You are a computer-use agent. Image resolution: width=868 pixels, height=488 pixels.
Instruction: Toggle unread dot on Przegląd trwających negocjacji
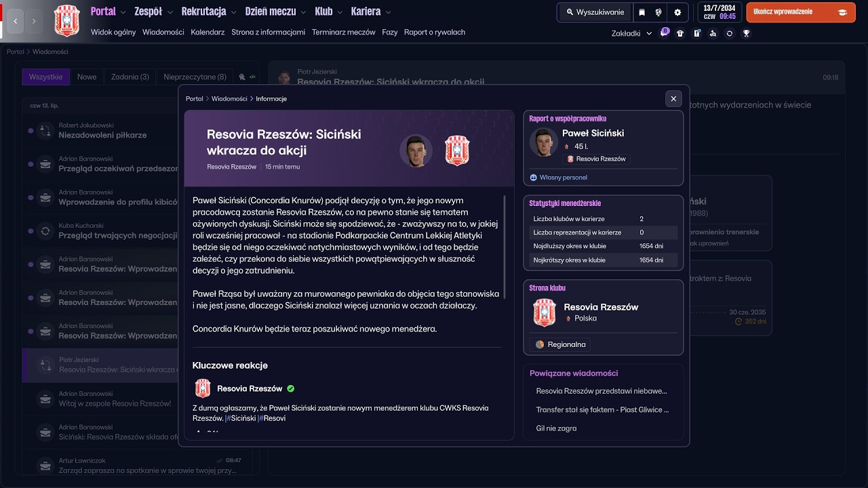click(x=31, y=230)
